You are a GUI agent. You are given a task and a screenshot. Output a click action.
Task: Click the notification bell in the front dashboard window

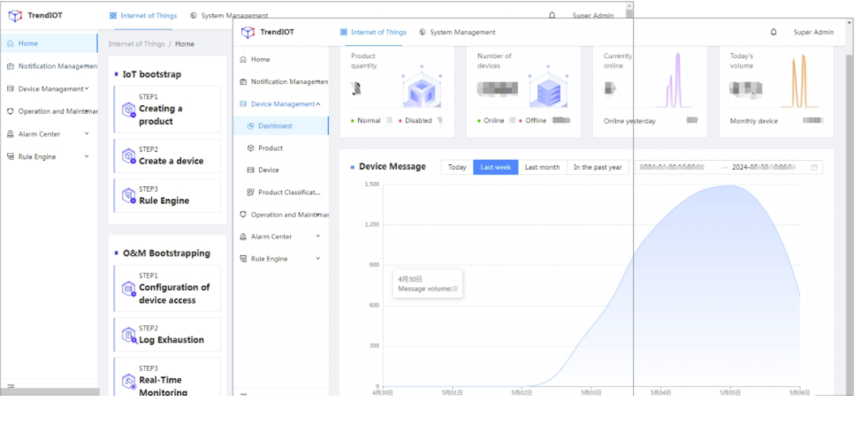click(773, 33)
